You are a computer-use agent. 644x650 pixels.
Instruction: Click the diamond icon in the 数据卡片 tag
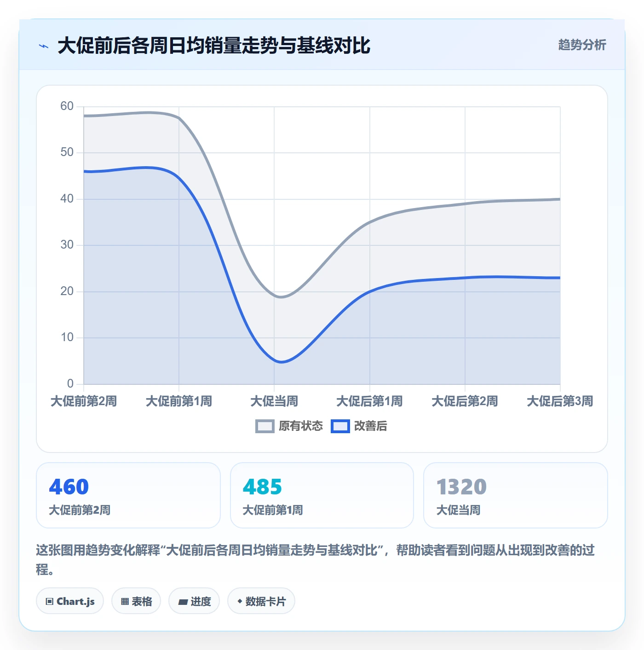click(240, 601)
